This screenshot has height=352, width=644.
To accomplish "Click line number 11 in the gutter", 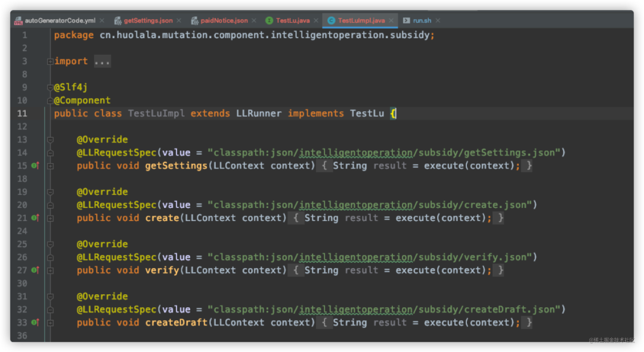I will (x=22, y=113).
